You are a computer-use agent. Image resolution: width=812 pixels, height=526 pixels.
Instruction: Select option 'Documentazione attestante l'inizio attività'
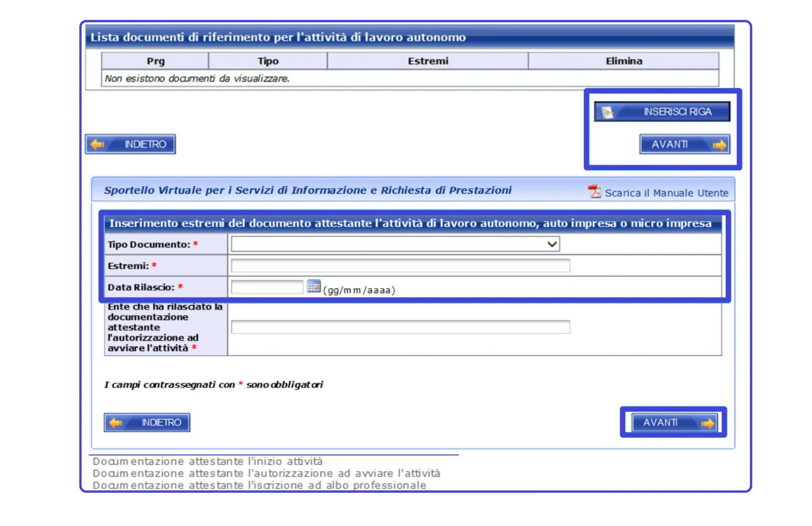coord(208,461)
